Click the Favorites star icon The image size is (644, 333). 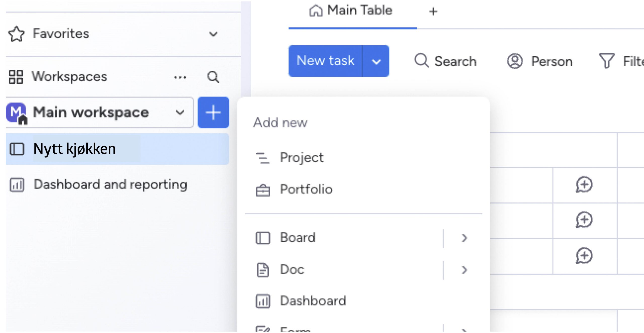16,34
